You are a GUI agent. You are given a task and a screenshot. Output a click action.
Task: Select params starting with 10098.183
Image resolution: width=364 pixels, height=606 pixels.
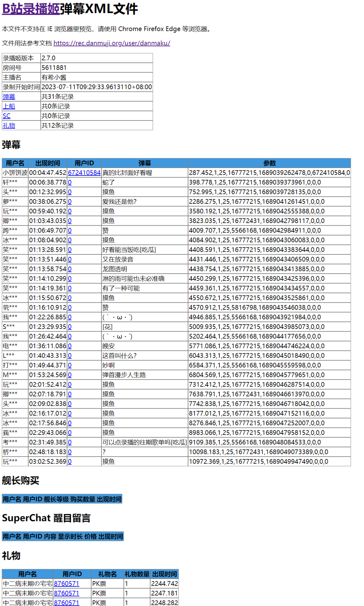(259, 452)
